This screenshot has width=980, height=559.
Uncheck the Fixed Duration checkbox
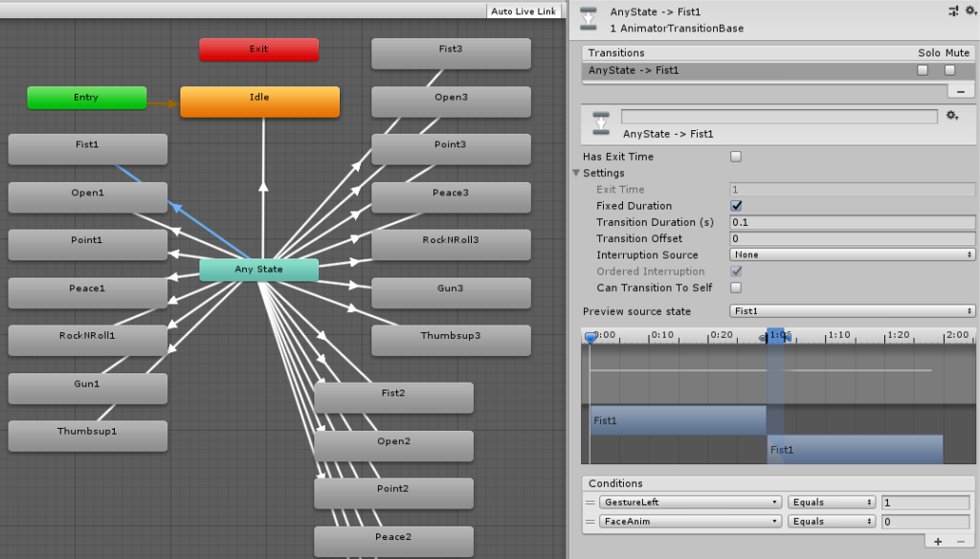click(x=736, y=206)
